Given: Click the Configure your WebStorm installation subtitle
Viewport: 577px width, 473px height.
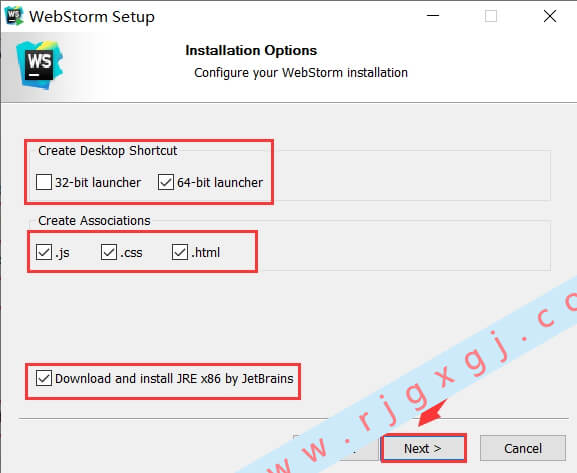Looking at the screenshot, I should [x=301, y=73].
